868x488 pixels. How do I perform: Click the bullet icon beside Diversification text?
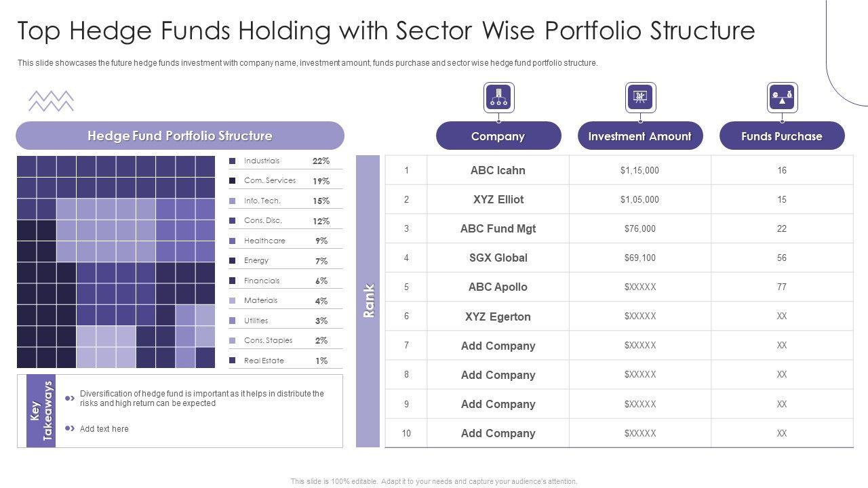pos(70,399)
